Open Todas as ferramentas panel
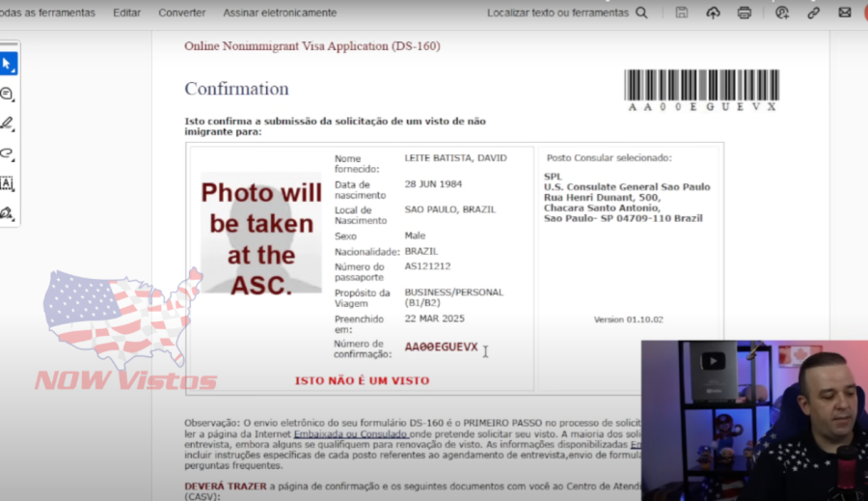 click(48, 13)
